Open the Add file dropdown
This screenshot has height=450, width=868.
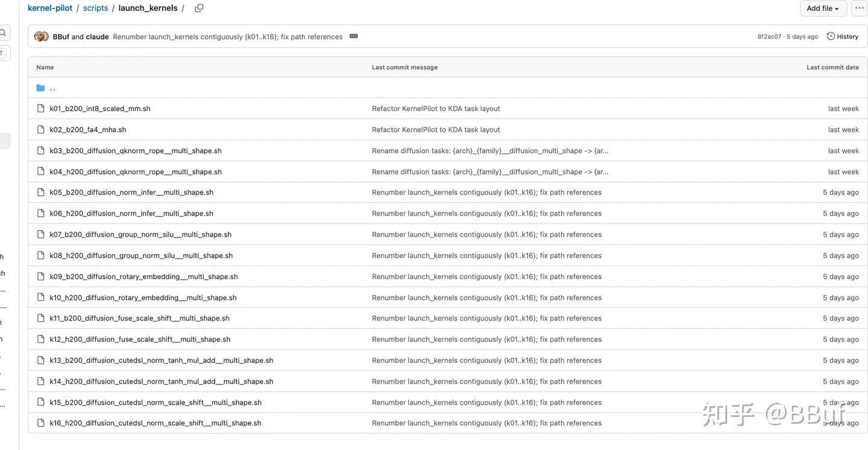point(823,8)
